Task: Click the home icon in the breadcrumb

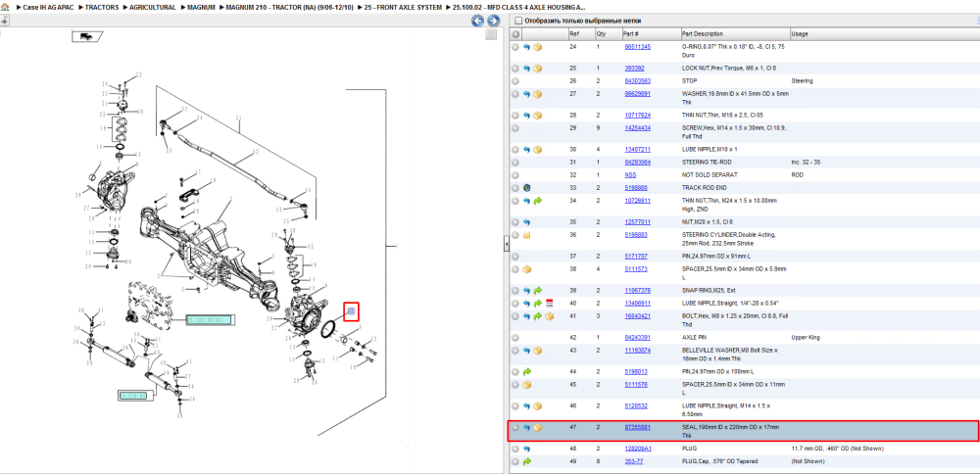Action: tap(5, 7)
